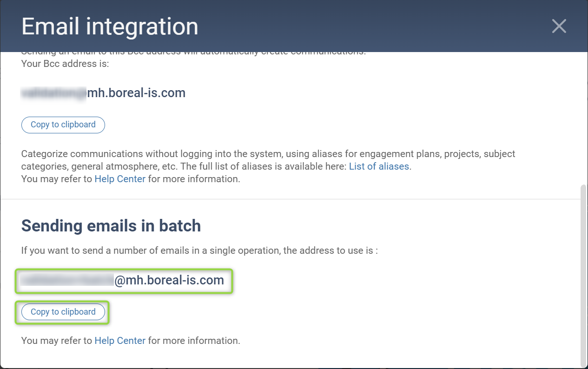Click the "Email integration" dialog title
This screenshot has height=369, width=588.
tap(110, 26)
